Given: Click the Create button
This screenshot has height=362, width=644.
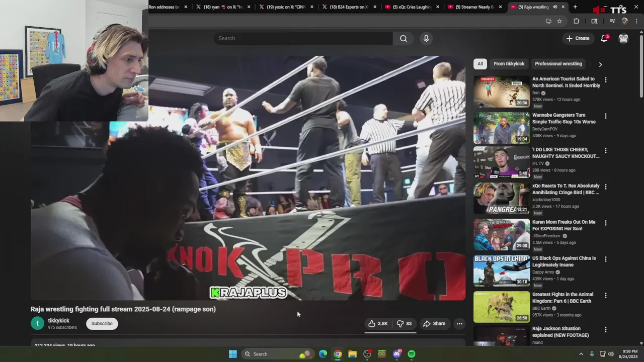Looking at the screenshot, I should (578, 38).
